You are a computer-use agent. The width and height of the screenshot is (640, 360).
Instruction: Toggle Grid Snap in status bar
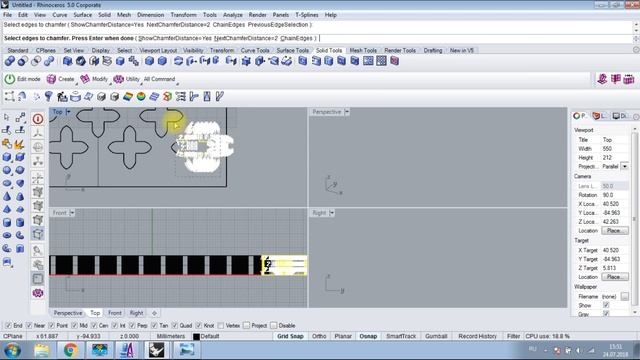pyautogui.click(x=290, y=336)
